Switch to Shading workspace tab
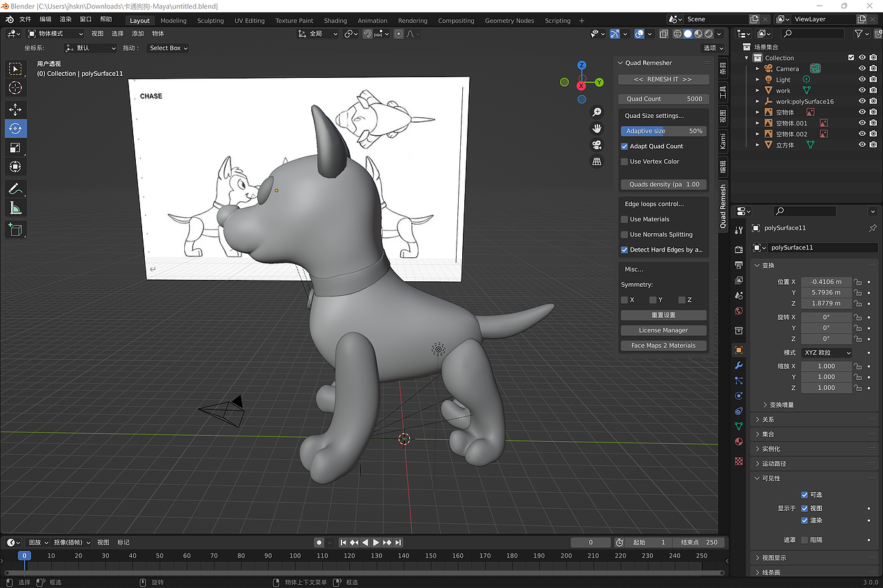883x588 pixels. pyautogui.click(x=335, y=21)
